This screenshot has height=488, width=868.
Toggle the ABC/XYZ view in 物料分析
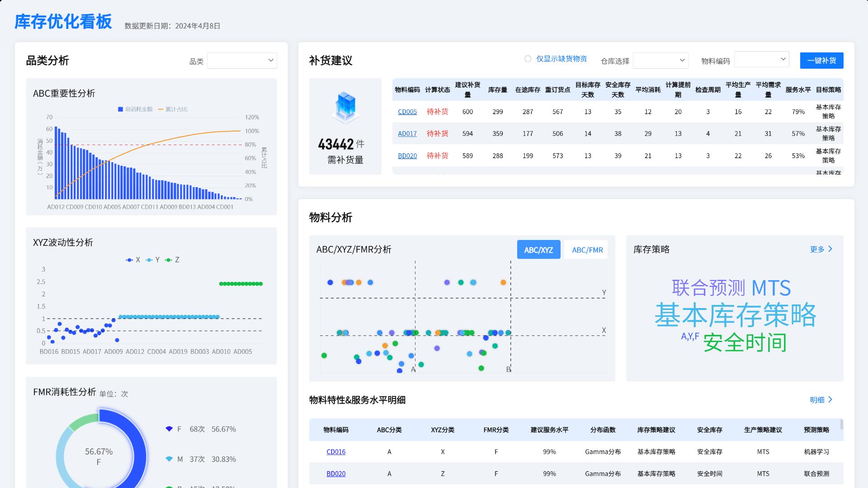[538, 249]
